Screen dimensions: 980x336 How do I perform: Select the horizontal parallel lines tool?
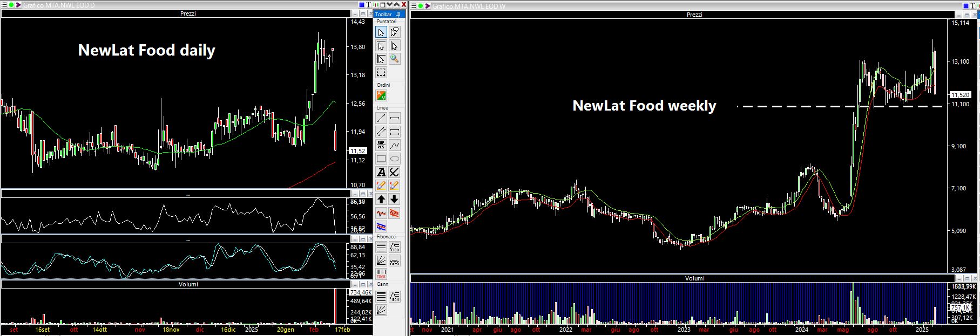395,132
